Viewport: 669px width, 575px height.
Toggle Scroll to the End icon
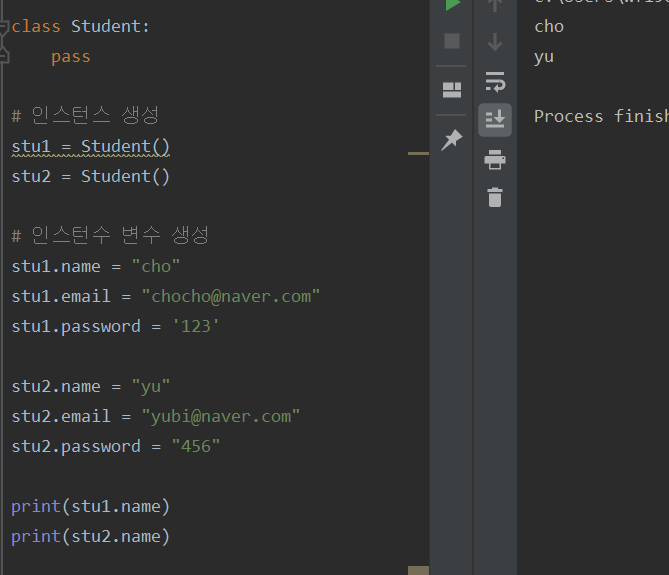click(x=495, y=120)
